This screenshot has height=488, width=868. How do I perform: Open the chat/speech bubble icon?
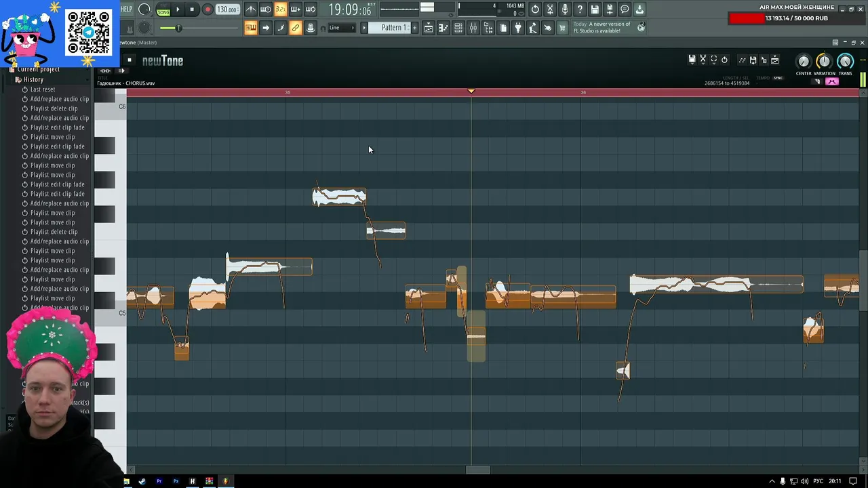(625, 9)
